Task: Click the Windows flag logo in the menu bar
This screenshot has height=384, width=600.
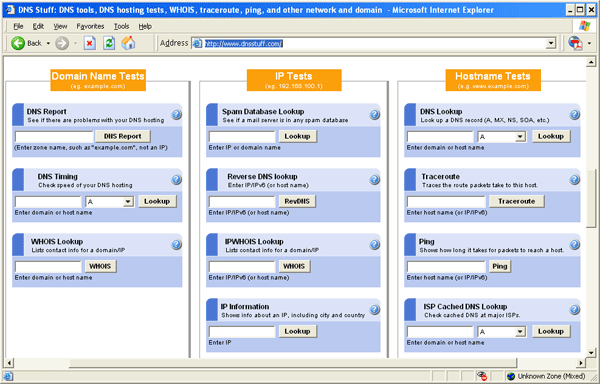Action: (584, 26)
